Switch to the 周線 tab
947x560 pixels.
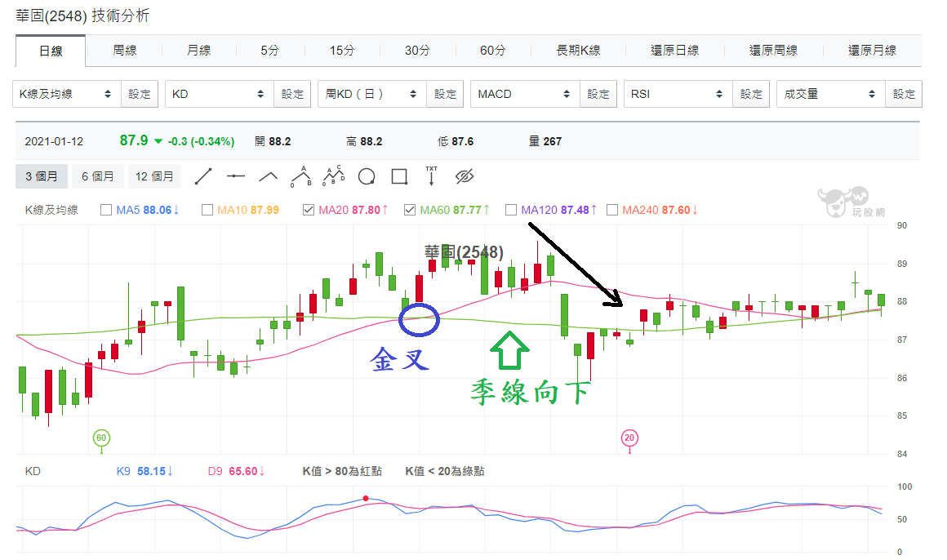124,50
